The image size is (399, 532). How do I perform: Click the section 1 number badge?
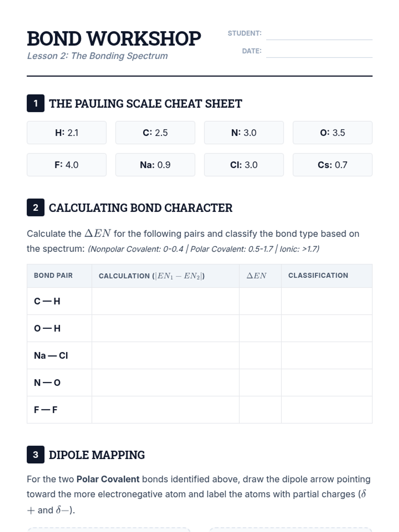point(36,103)
